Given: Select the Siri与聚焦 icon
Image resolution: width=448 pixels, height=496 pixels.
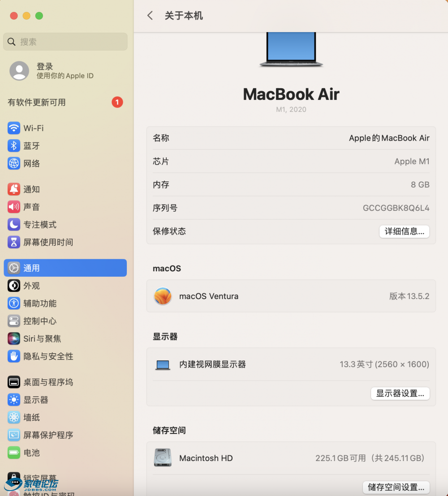Looking at the screenshot, I should [13, 339].
